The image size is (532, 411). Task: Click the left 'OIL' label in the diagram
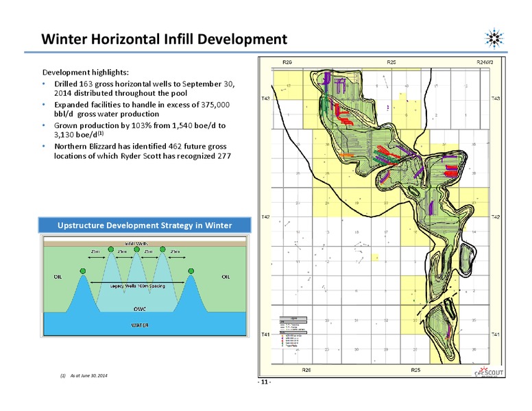coord(58,277)
